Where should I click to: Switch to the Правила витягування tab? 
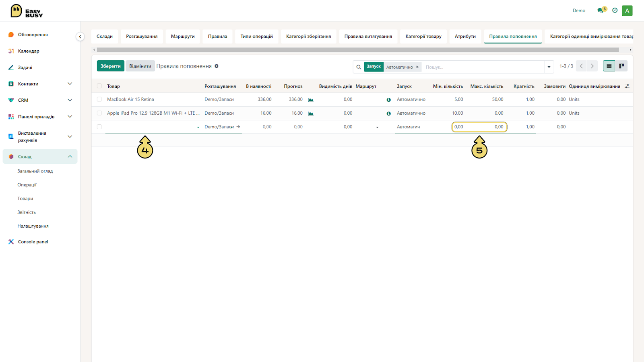tap(368, 36)
